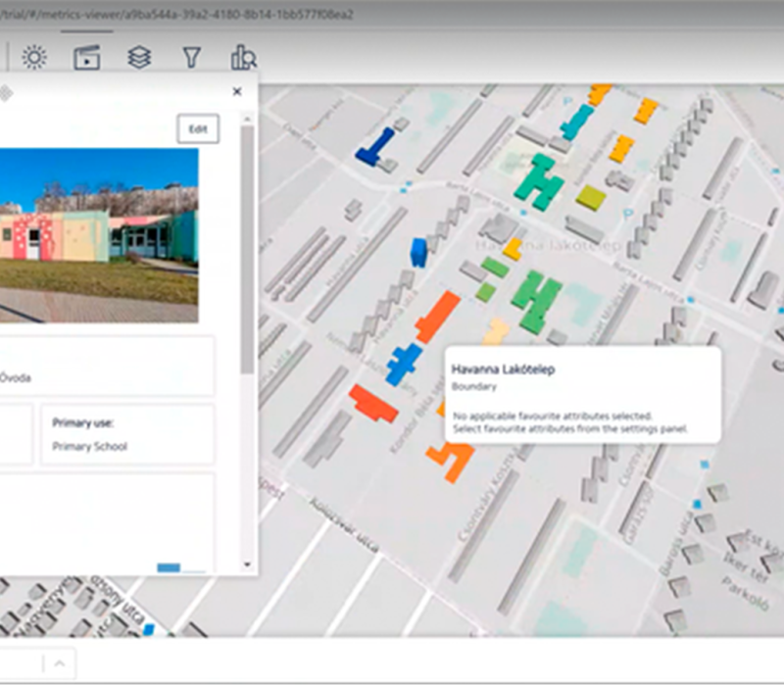Image resolution: width=784 pixels, height=686 pixels.
Task: Select the Primary use label
Action: pos(82,423)
